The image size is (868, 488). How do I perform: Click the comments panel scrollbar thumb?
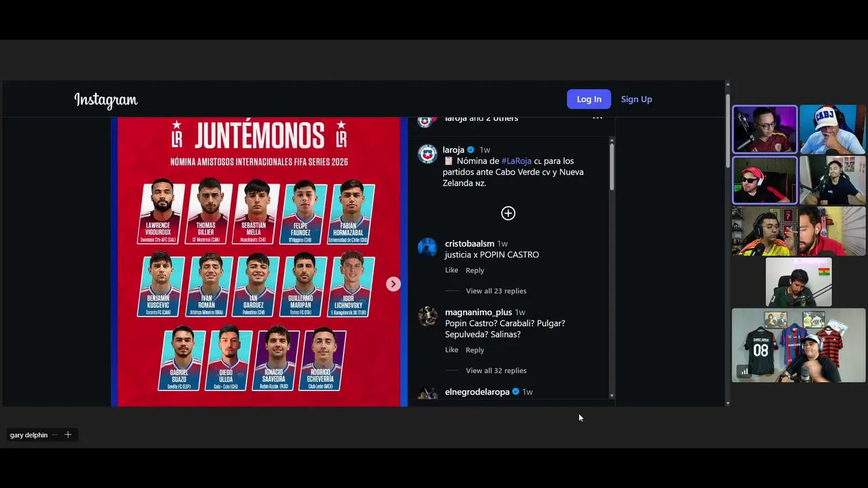point(612,167)
